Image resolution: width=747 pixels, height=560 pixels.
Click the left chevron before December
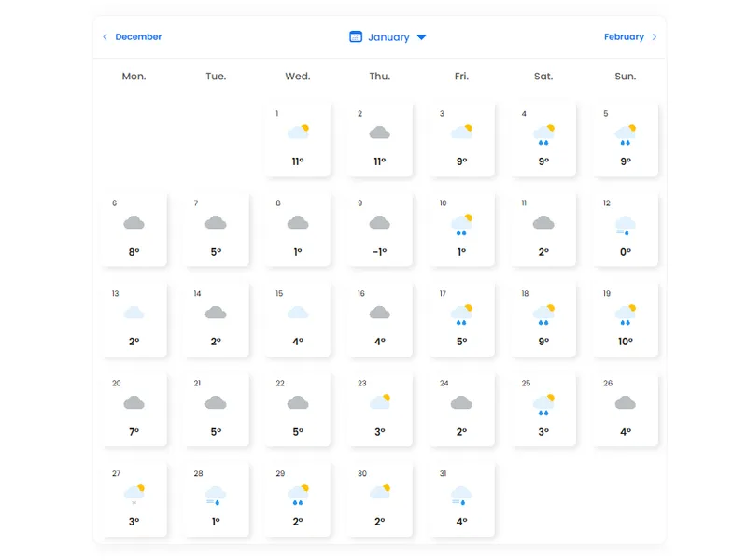(105, 37)
